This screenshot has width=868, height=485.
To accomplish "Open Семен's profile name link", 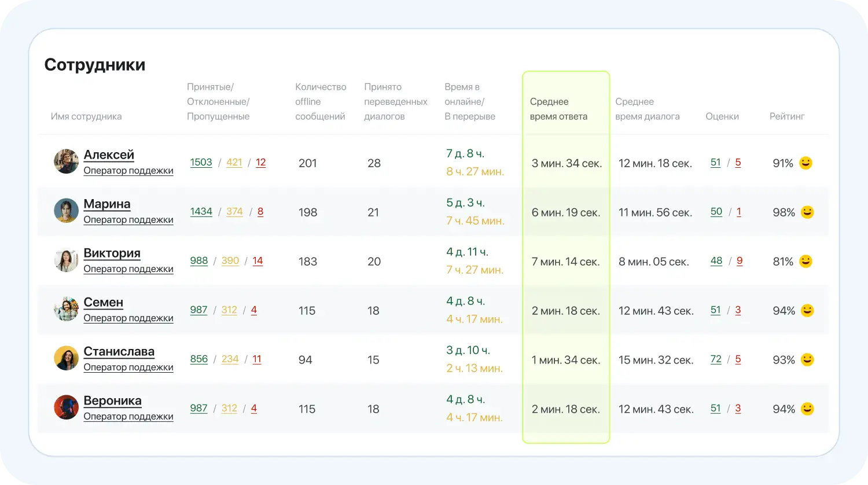I will point(103,303).
